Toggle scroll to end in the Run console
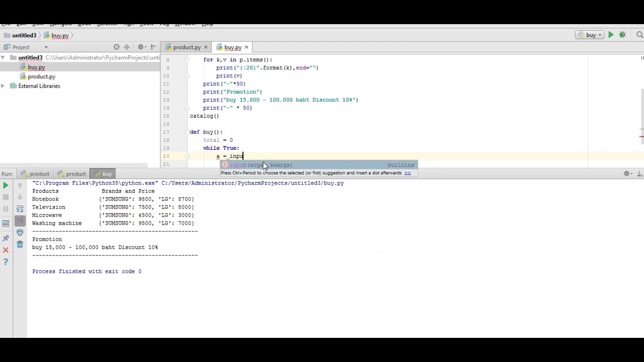Screen dimensions: 644x362 (20, 221)
